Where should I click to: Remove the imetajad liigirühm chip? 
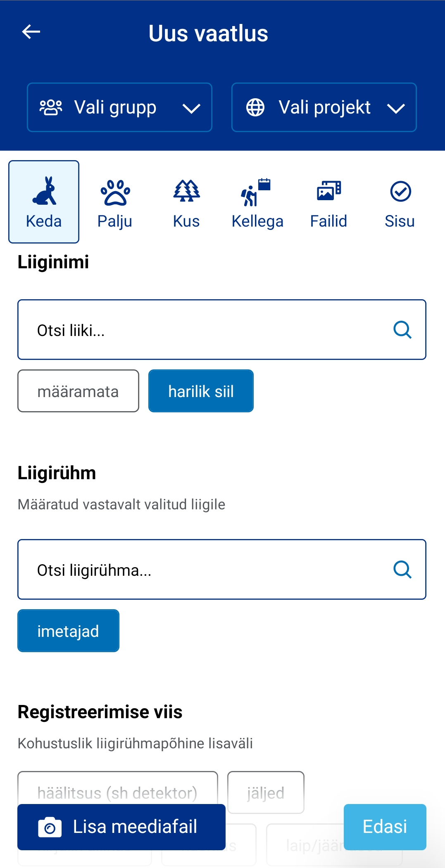tap(68, 630)
